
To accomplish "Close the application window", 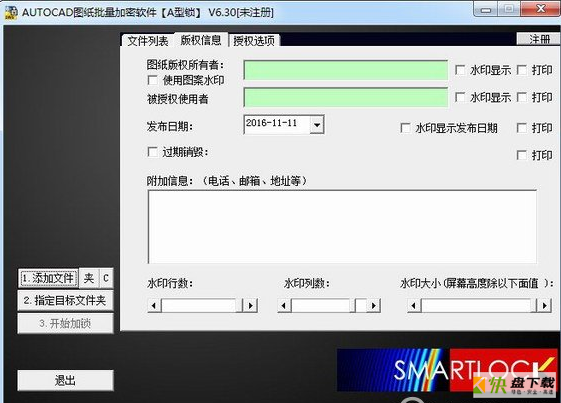I will 541,9.
